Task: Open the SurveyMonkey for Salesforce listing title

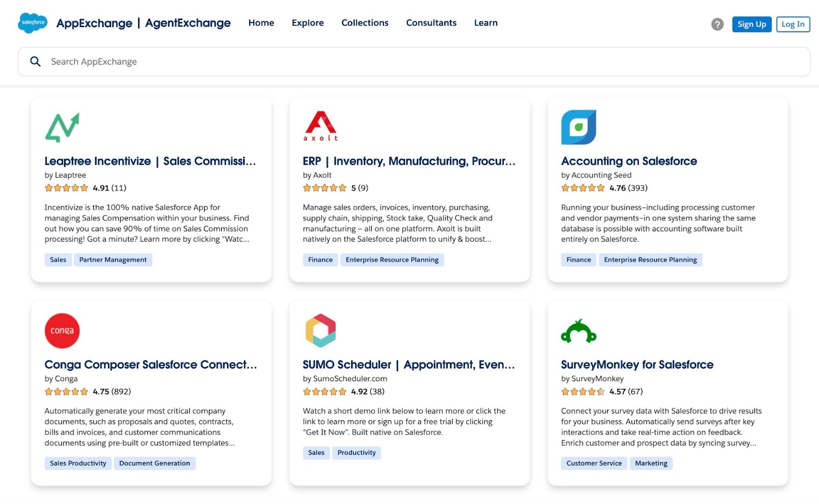Action: [637, 365]
